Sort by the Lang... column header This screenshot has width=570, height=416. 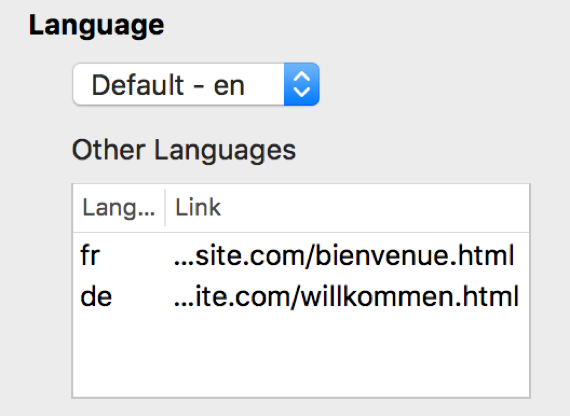click(x=119, y=208)
